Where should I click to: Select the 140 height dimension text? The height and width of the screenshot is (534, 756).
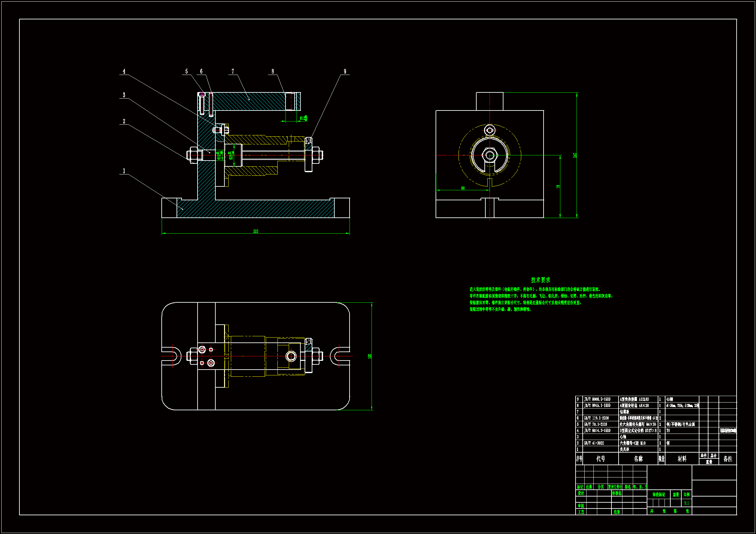(575, 155)
